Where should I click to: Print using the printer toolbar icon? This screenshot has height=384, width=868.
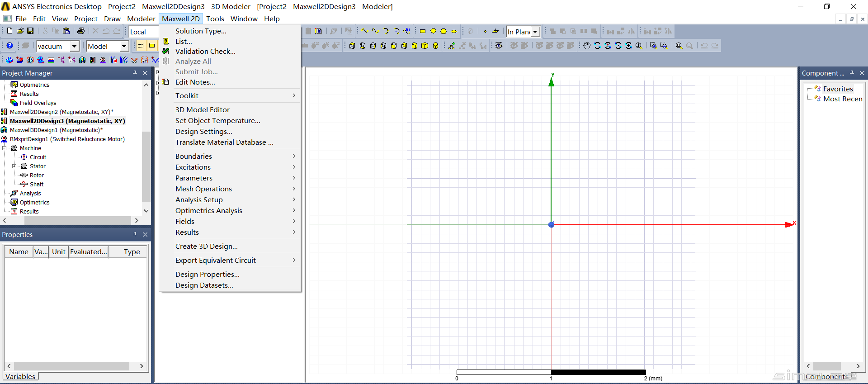[81, 31]
